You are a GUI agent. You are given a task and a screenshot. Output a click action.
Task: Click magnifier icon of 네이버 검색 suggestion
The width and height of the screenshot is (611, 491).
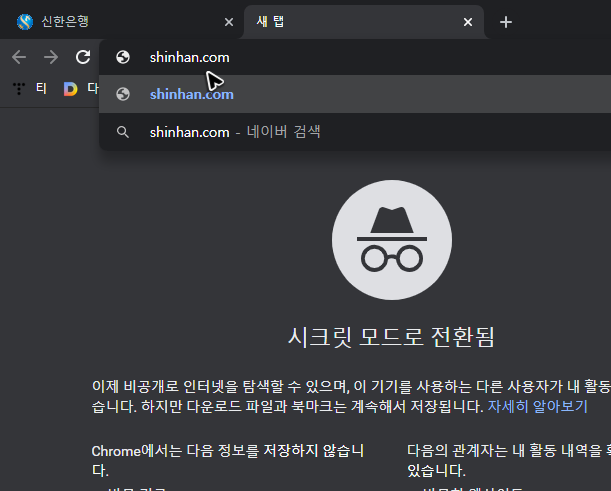123,132
